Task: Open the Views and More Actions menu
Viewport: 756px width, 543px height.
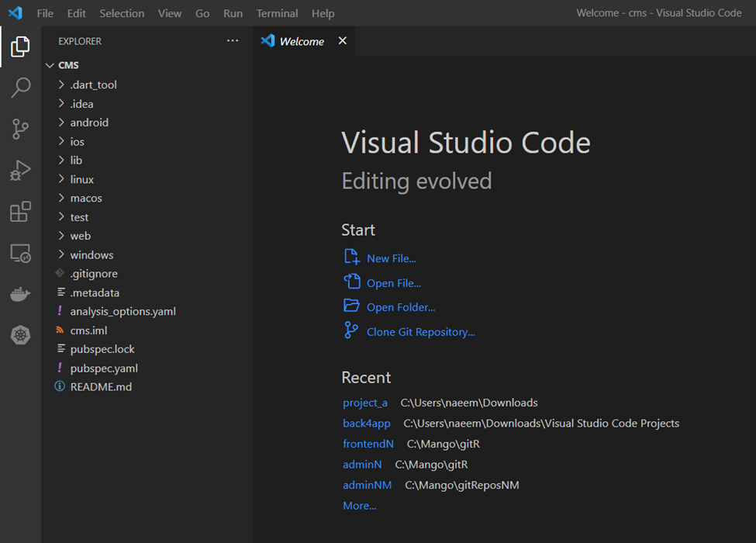Action: click(x=233, y=40)
